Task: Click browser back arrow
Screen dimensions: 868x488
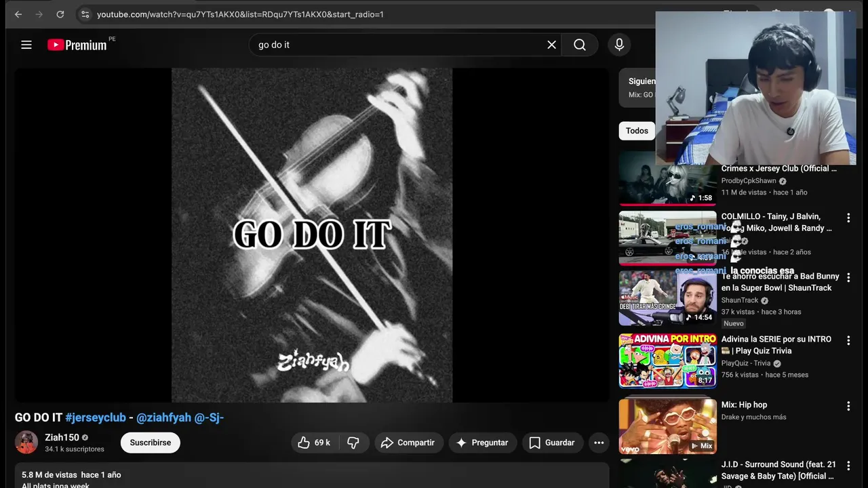Action: tap(18, 14)
